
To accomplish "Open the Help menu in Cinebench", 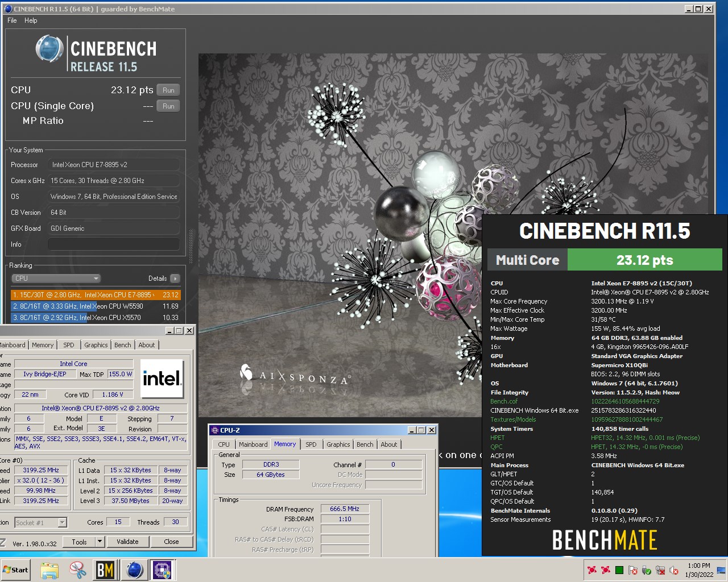I will tap(31, 20).
